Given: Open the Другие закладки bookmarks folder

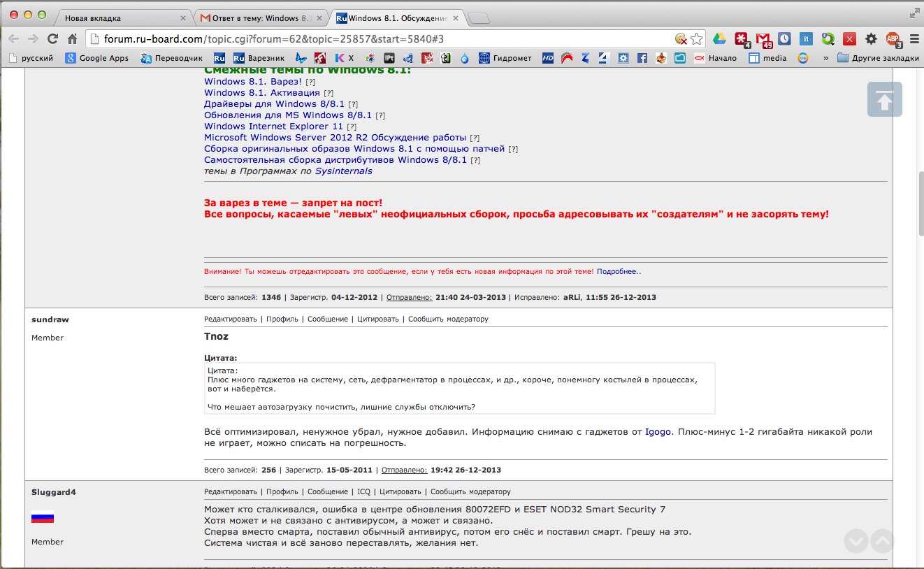Looking at the screenshot, I should (878, 58).
